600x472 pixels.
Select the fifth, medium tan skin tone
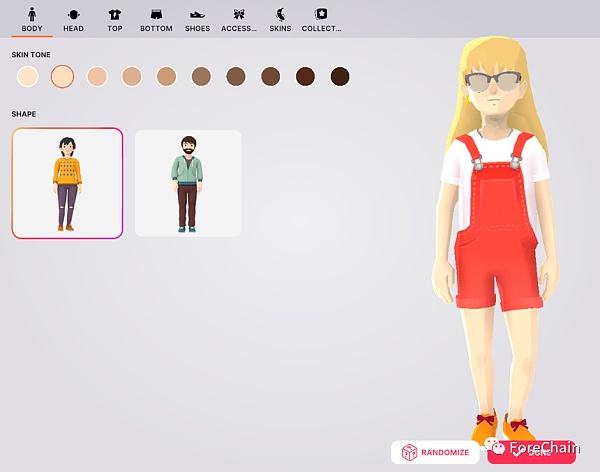coord(166,76)
